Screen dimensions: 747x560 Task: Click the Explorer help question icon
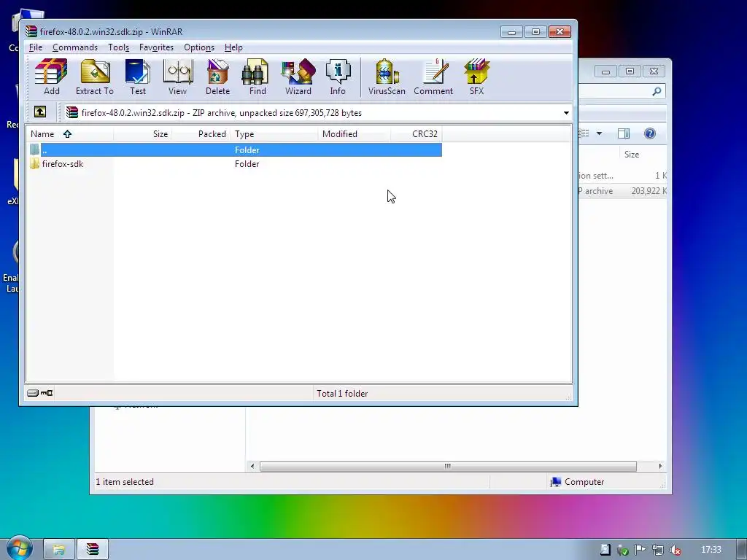649,133
